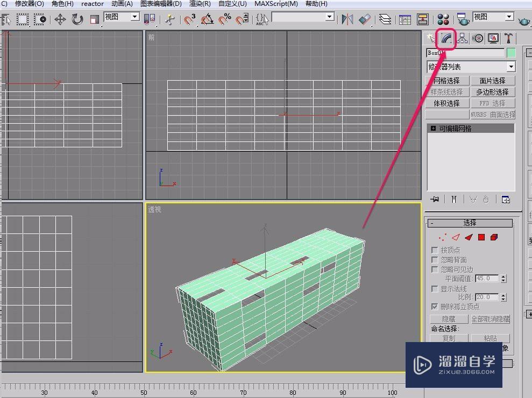This screenshot has width=532, height=398.
Task: Enable the 3D snap magnet toggle
Action: (189, 19)
